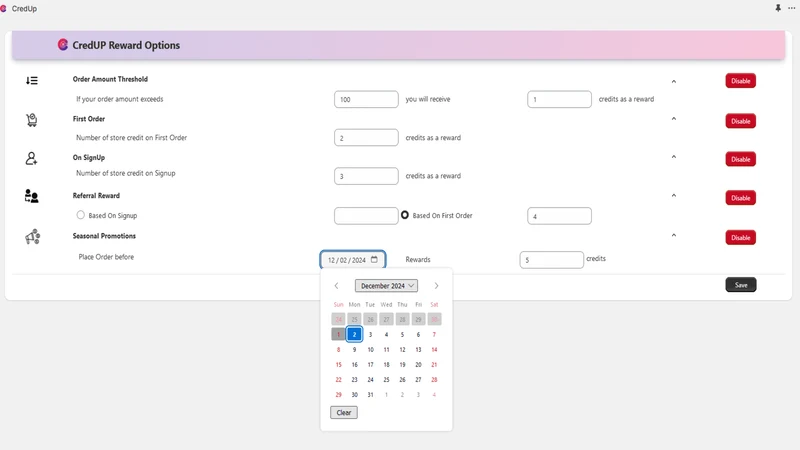Collapse the Order Amount Threshold section
The height and width of the screenshot is (450, 800).
point(674,81)
